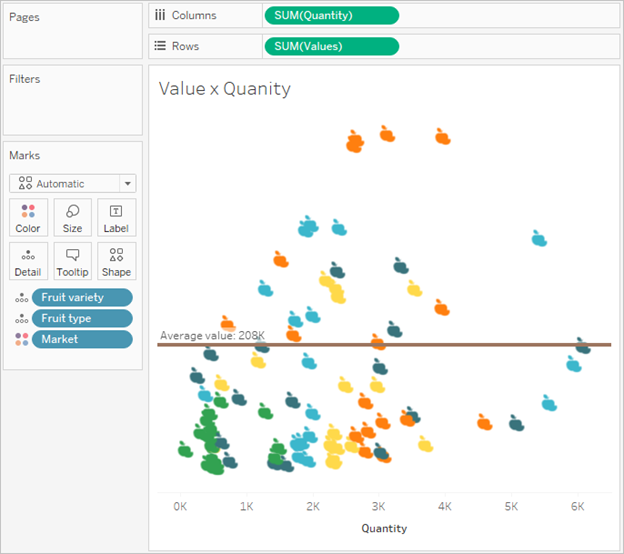The height and width of the screenshot is (554, 624).
Task: Open the Tooltip card in Marks
Action: pyautogui.click(x=72, y=261)
